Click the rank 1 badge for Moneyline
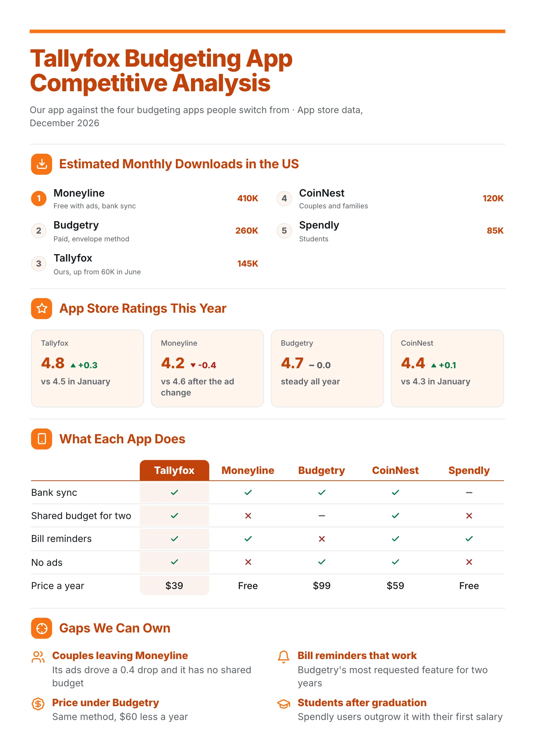Screen dimensions: 535x756 [x=39, y=199]
